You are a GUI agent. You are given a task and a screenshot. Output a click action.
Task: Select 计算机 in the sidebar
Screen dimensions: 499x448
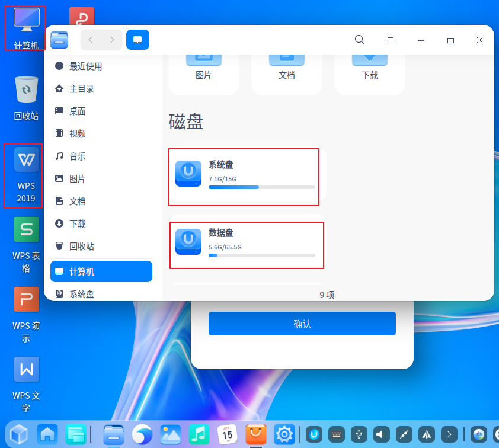point(101,271)
